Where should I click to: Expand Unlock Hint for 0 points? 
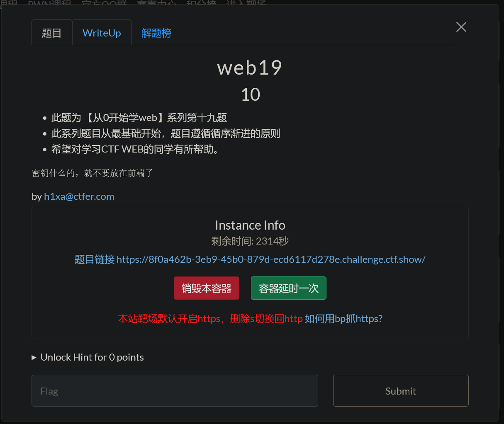pos(88,357)
